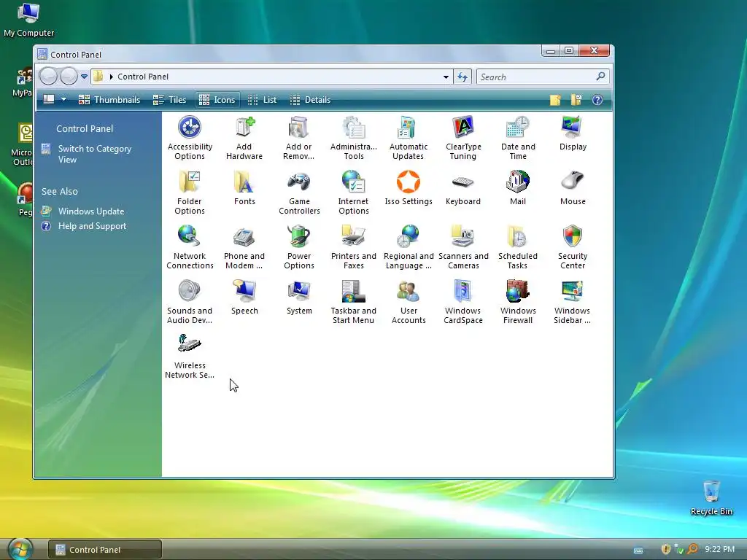Open Folder Options
Image resolution: width=747 pixels, height=560 pixels.
pyautogui.click(x=190, y=192)
